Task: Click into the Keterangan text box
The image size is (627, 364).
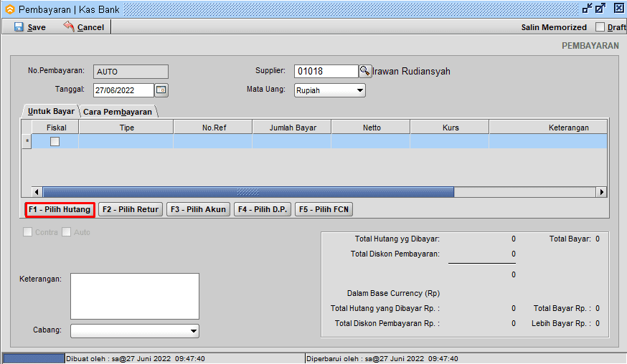Action: [135, 295]
